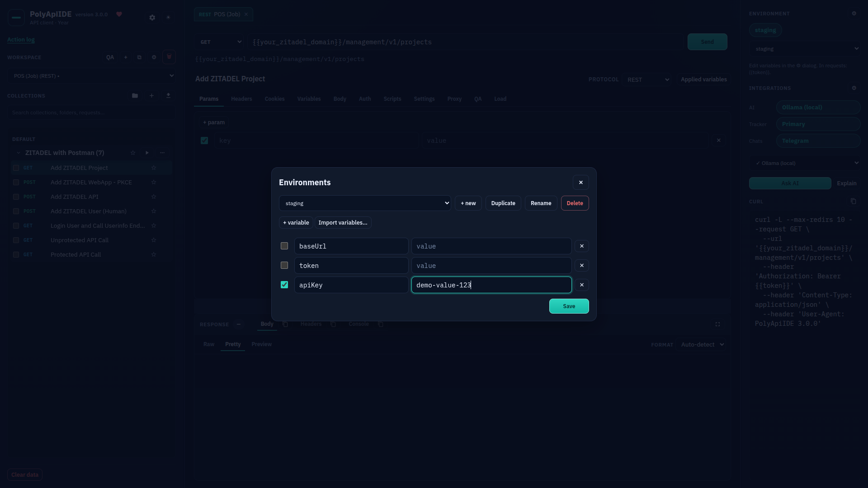
Task: Open integrations settings gear icon
Action: pos(854,88)
